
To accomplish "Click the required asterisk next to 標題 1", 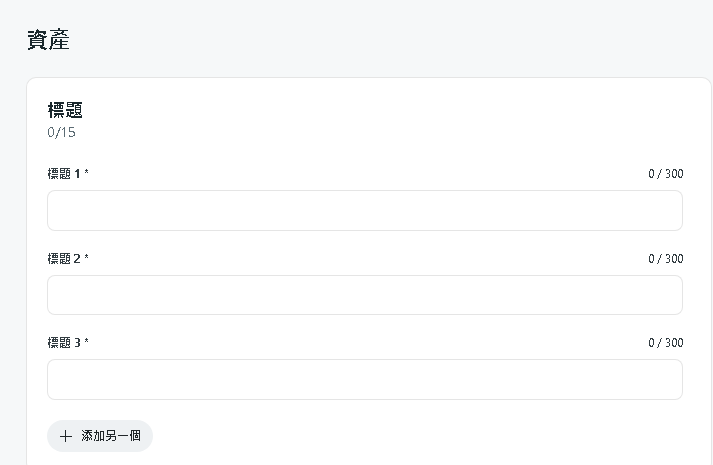I will click(87, 174).
